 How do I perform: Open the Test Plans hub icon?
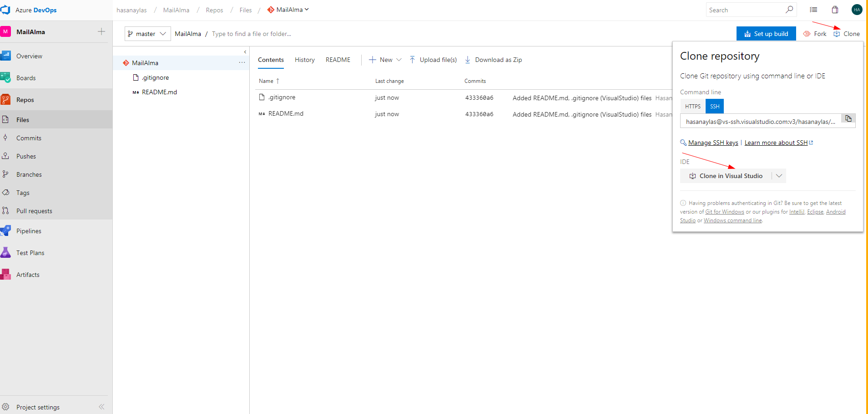[x=5, y=253]
